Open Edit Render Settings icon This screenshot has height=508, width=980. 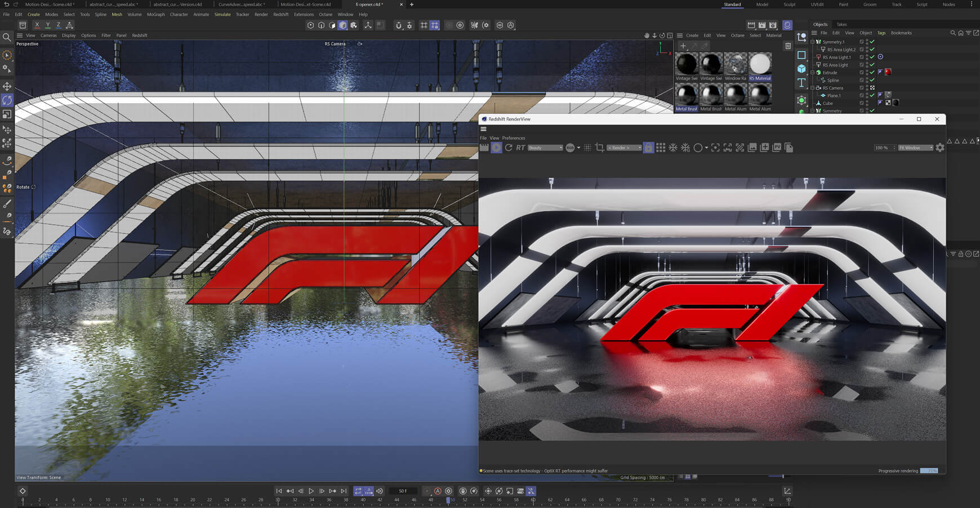pos(773,25)
